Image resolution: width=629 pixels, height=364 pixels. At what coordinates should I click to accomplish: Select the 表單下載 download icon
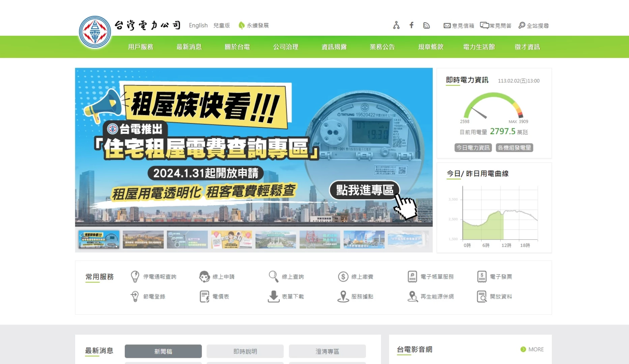click(x=274, y=297)
